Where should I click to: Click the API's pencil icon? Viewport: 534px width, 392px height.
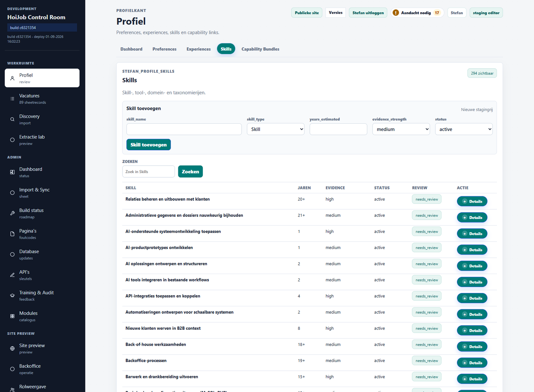(x=12, y=275)
